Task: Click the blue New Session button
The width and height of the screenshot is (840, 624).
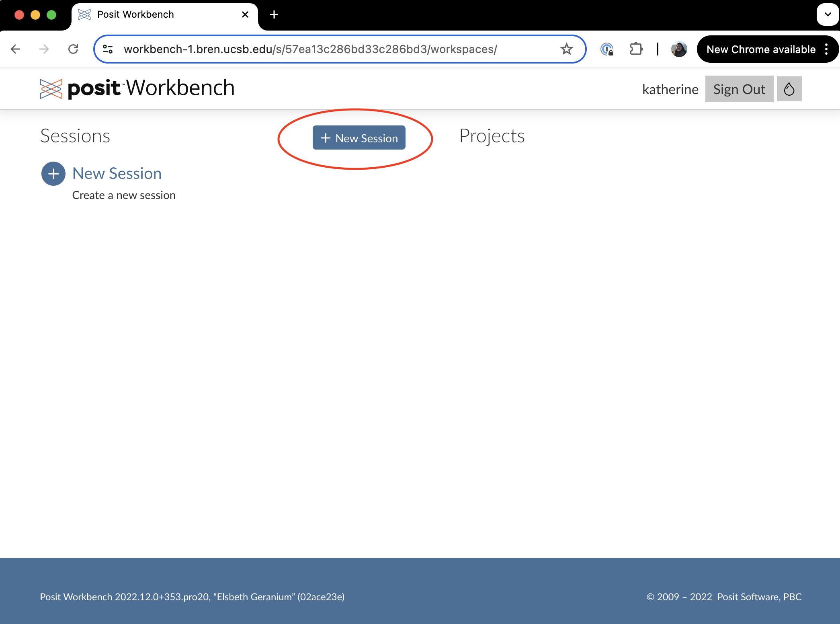Action: [359, 138]
